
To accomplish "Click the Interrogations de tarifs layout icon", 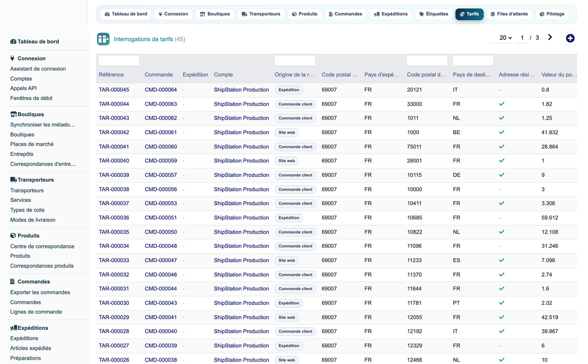I will click(x=103, y=39).
